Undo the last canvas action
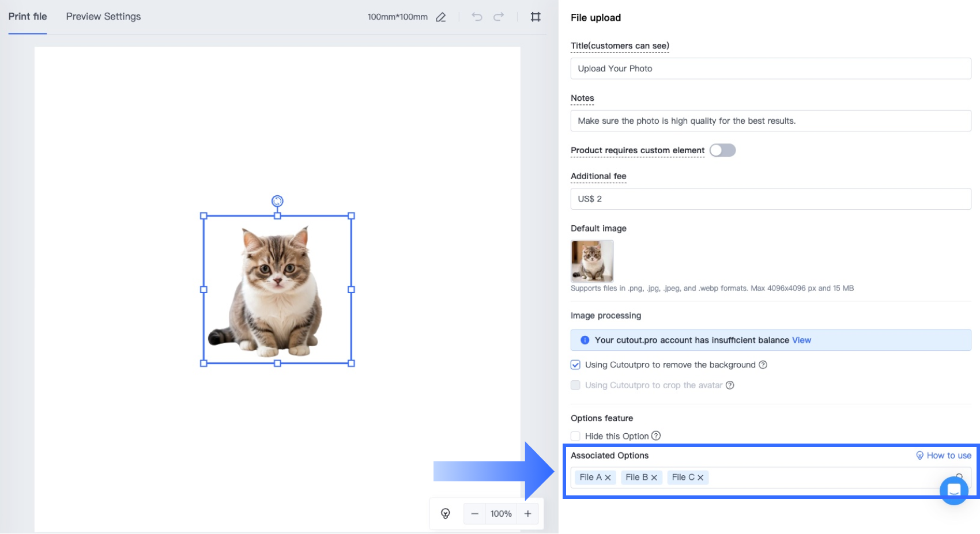The width and height of the screenshot is (980, 534). coord(477,17)
